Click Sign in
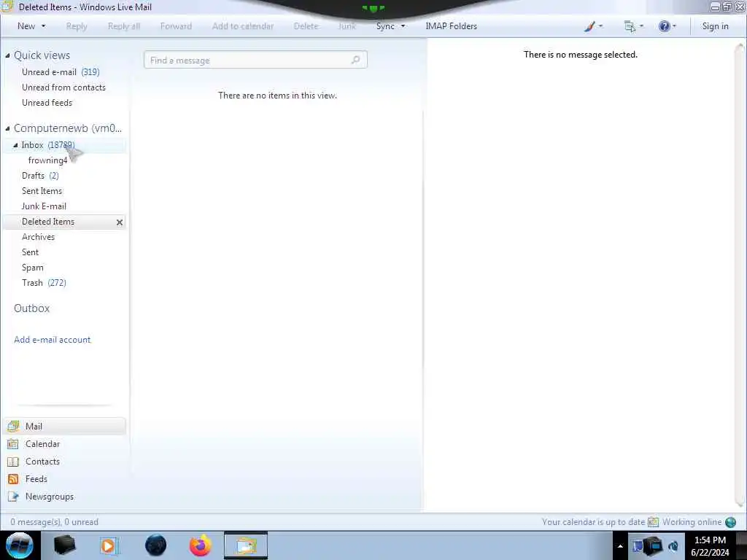 click(x=715, y=26)
